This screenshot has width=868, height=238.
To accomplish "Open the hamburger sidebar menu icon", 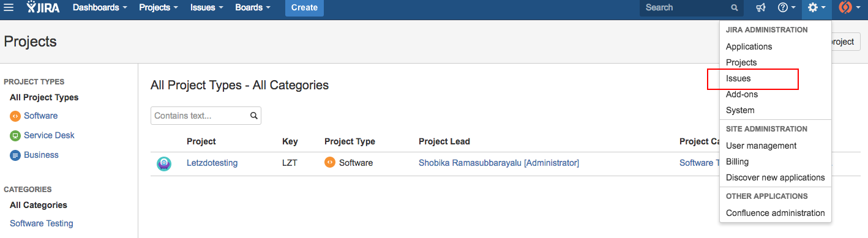I will 9,8.
